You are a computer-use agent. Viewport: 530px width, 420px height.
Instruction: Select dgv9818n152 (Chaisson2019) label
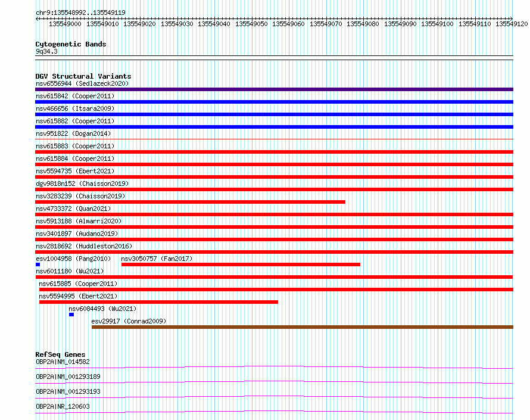(82, 183)
